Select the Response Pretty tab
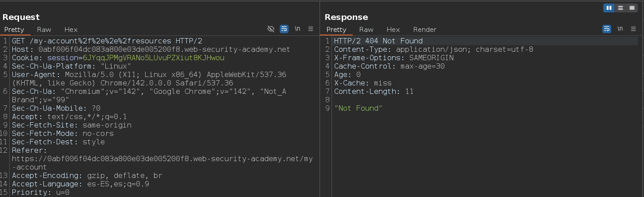 click(336, 30)
